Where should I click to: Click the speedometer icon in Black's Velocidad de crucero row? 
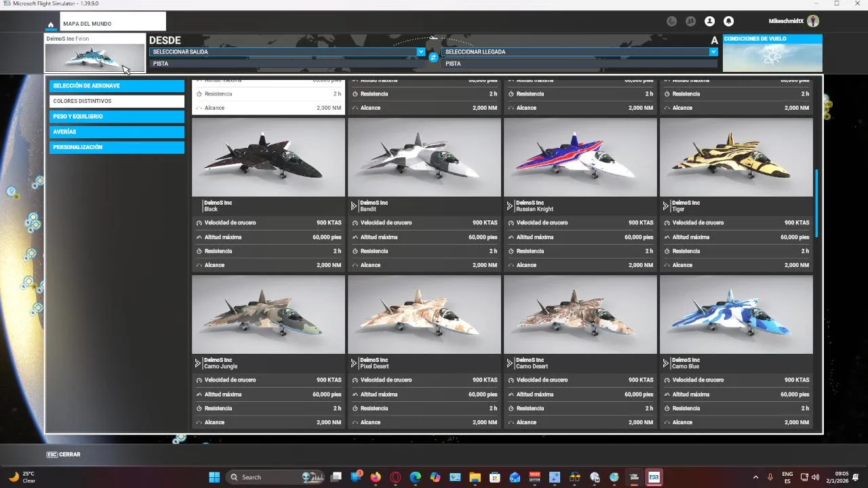pos(199,223)
